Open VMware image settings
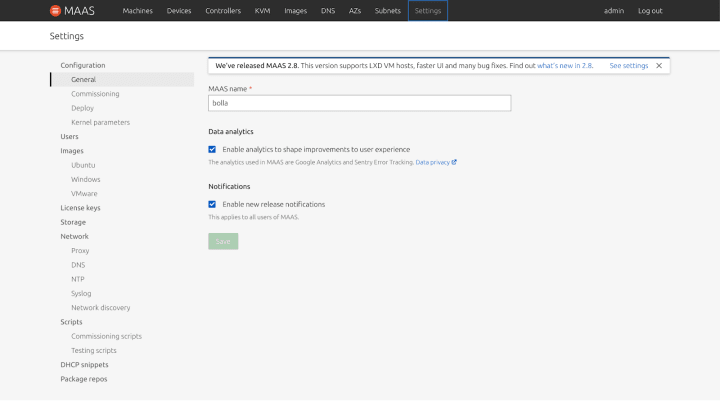 click(84, 193)
